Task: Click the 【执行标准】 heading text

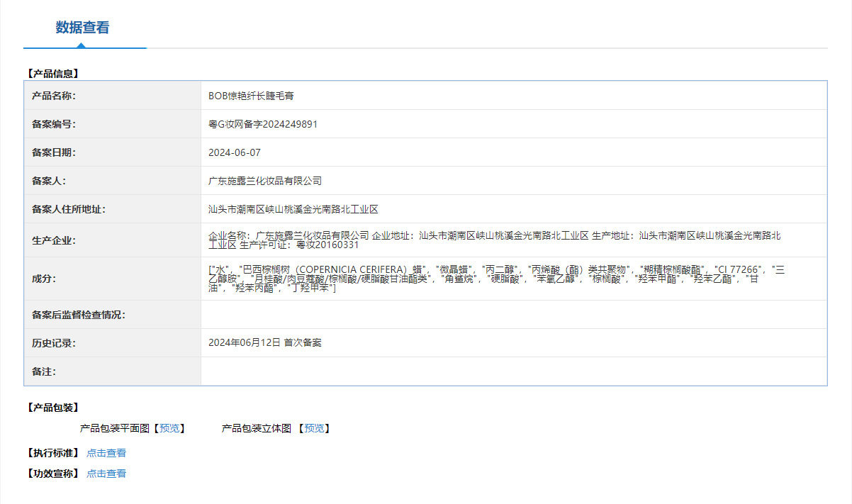Action: [x=52, y=453]
